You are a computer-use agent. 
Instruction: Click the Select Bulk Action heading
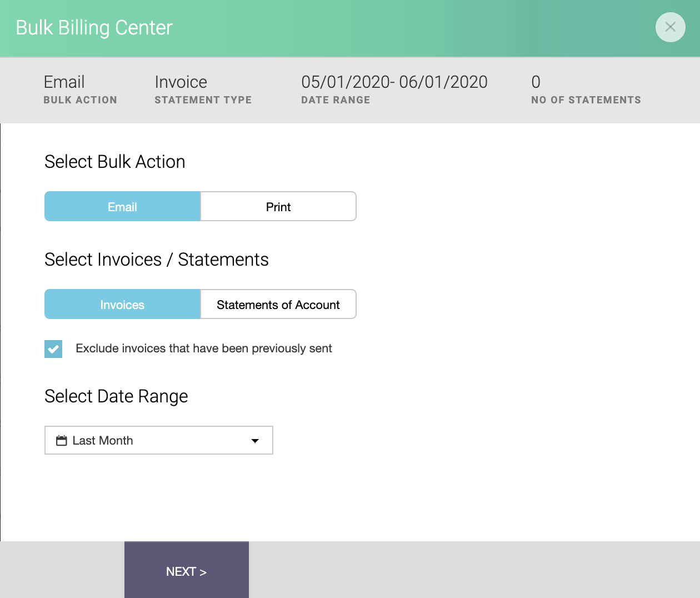114,162
